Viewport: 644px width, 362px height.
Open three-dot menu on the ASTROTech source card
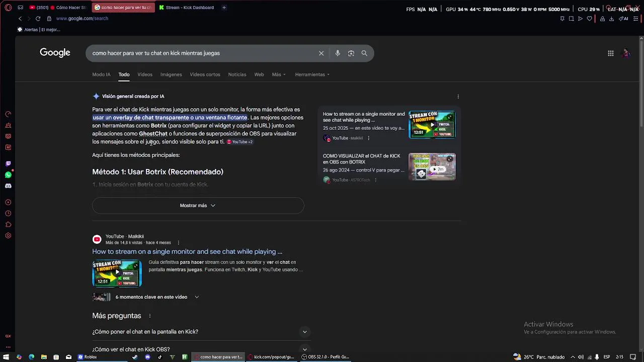(x=375, y=180)
